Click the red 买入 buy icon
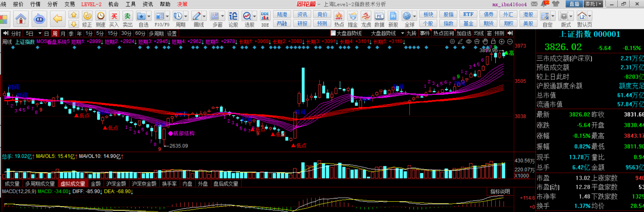The height and width of the screenshot is (212, 644). 114,16
